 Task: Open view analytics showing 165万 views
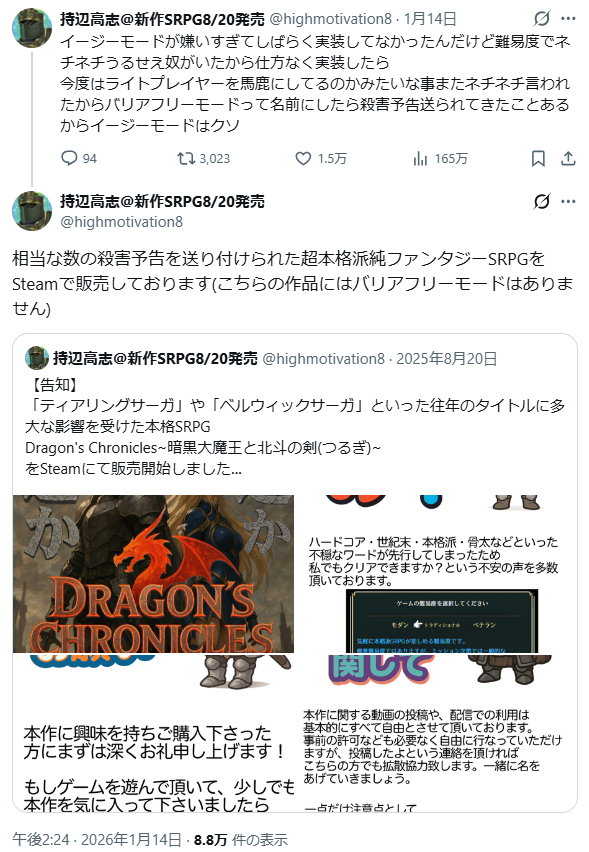(x=420, y=158)
